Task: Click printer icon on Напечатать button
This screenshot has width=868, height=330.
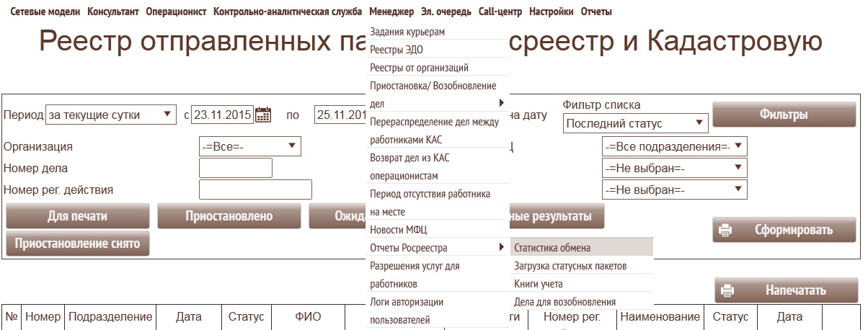Action: pyautogui.click(x=727, y=291)
